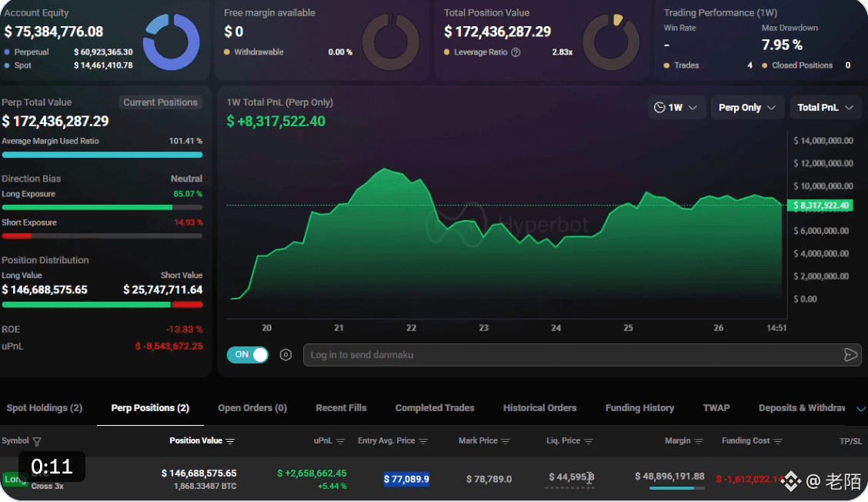Open Historical Orders tab
This screenshot has height=502, width=868.
539,408
